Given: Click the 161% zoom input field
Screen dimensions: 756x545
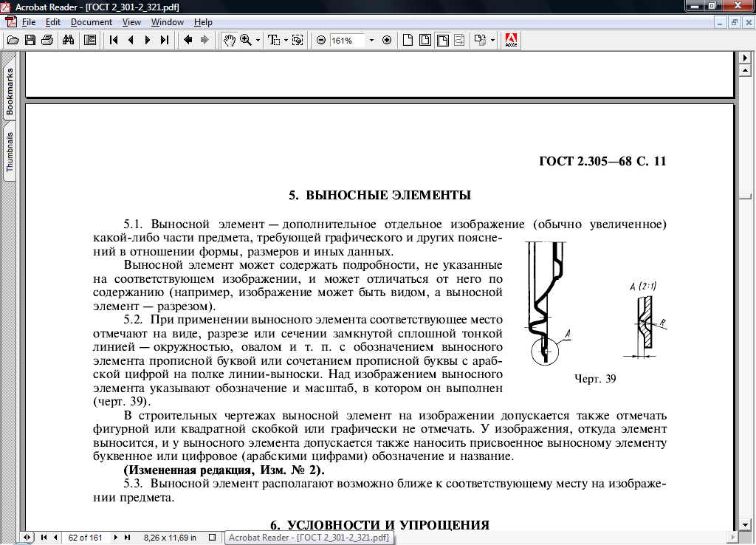Looking at the screenshot, I should pyautogui.click(x=347, y=41).
